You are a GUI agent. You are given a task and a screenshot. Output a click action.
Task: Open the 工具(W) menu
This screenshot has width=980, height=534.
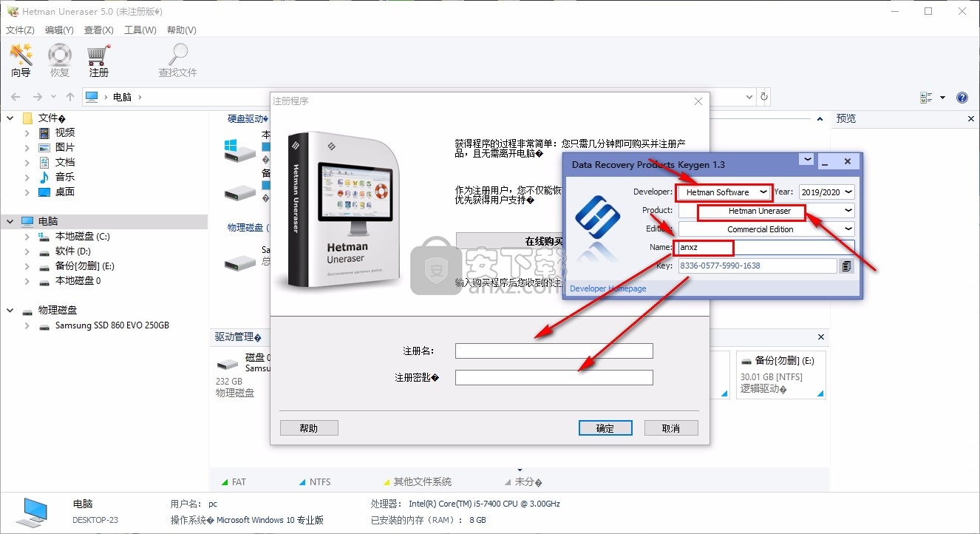tap(140, 30)
